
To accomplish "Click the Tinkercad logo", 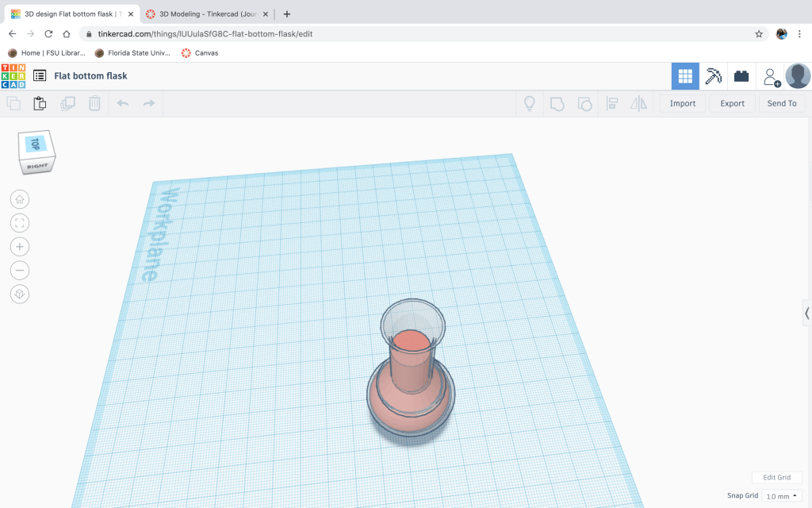I will coord(13,75).
